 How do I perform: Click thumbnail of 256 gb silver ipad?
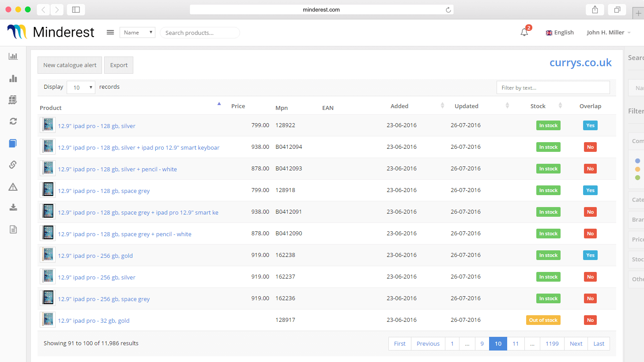pos(48,276)
